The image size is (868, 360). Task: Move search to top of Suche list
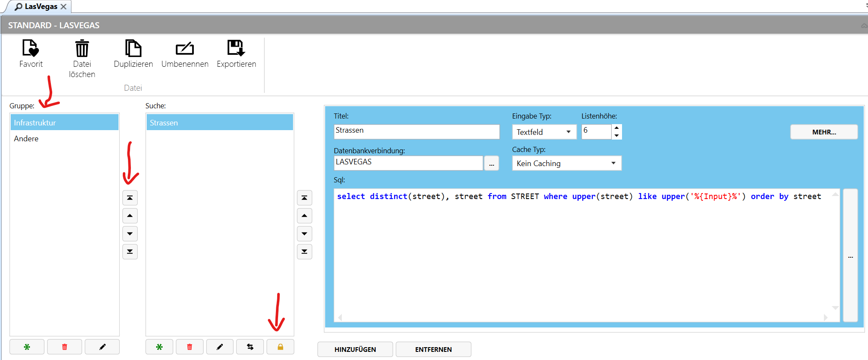(305, 198)
